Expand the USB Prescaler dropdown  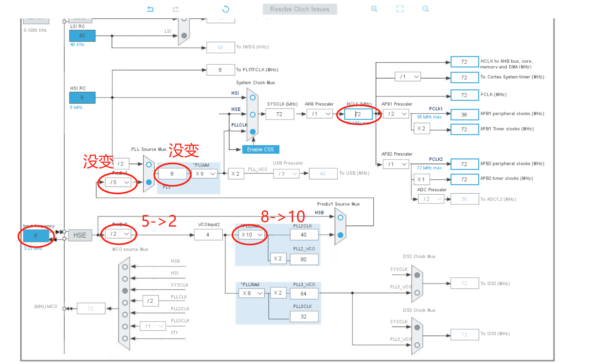pos(286,174)
